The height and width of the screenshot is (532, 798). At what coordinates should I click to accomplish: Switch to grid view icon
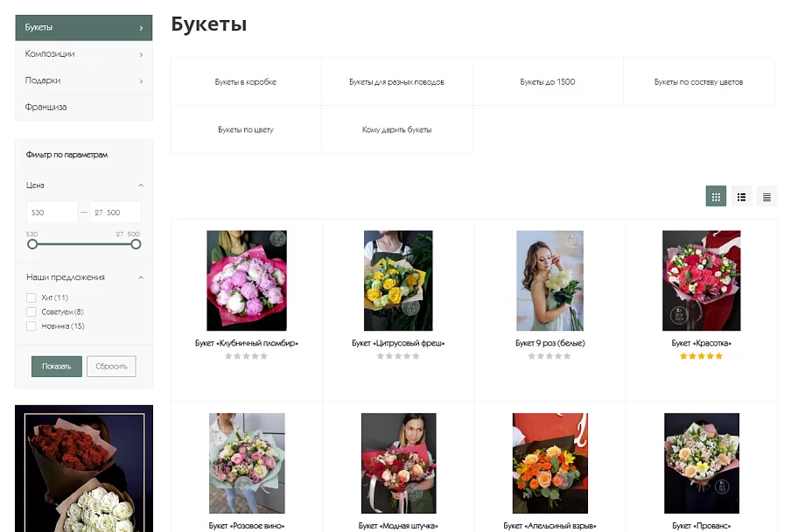click(x=716, y=197)
